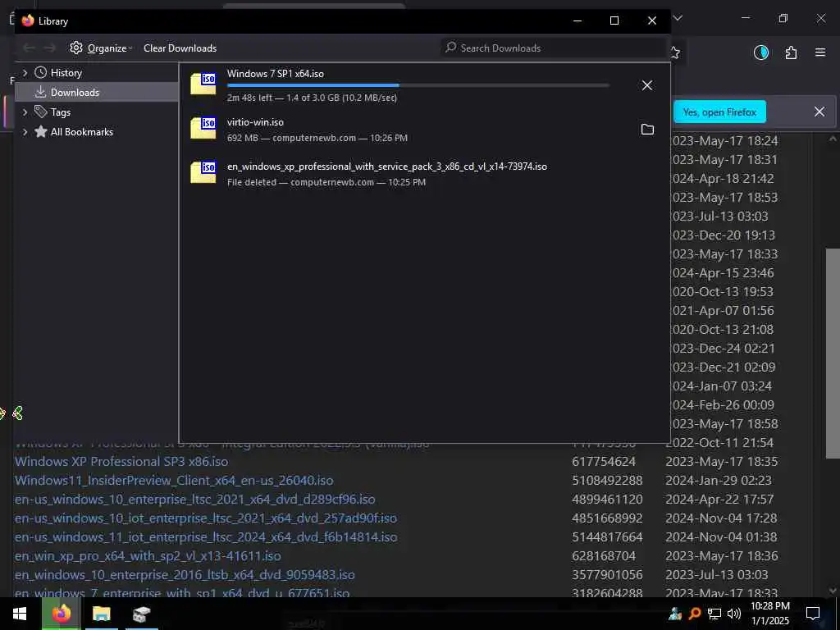840x630 pixels.
Task: Click Yes, open Firefox button
Action: click(719, 112)
